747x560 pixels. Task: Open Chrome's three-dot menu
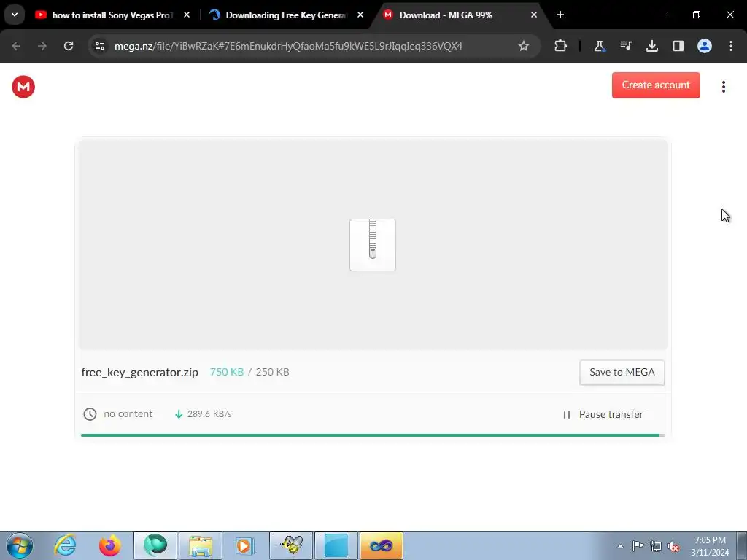click(x=731, y=46)
